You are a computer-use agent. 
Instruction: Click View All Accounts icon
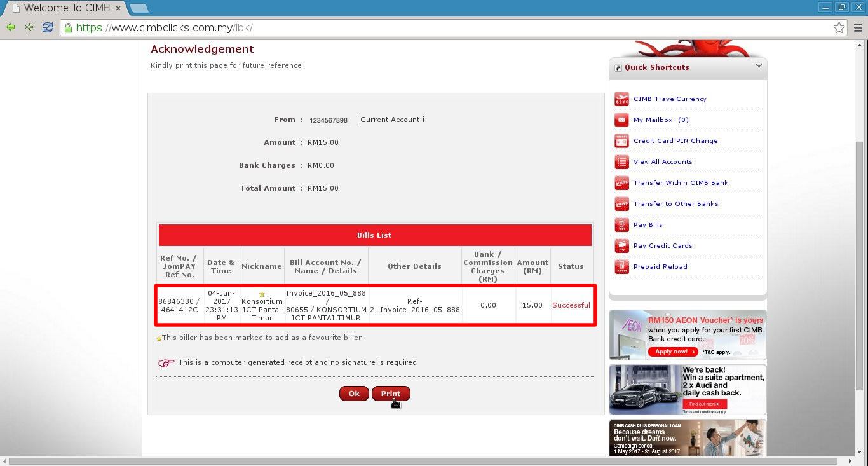[x=621, y=162]
